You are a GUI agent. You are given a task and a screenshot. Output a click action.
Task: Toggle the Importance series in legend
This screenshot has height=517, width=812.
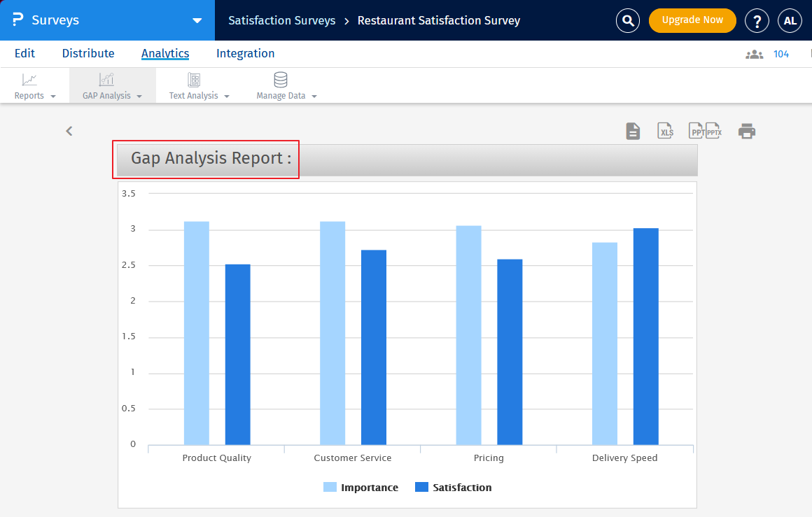tap(361, 488)
